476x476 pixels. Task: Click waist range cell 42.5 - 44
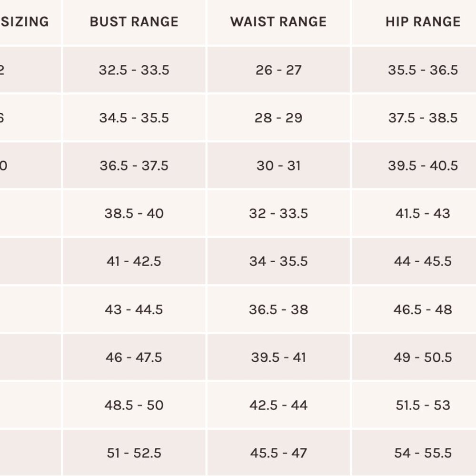pyautogui.click(x=278, y=405)
